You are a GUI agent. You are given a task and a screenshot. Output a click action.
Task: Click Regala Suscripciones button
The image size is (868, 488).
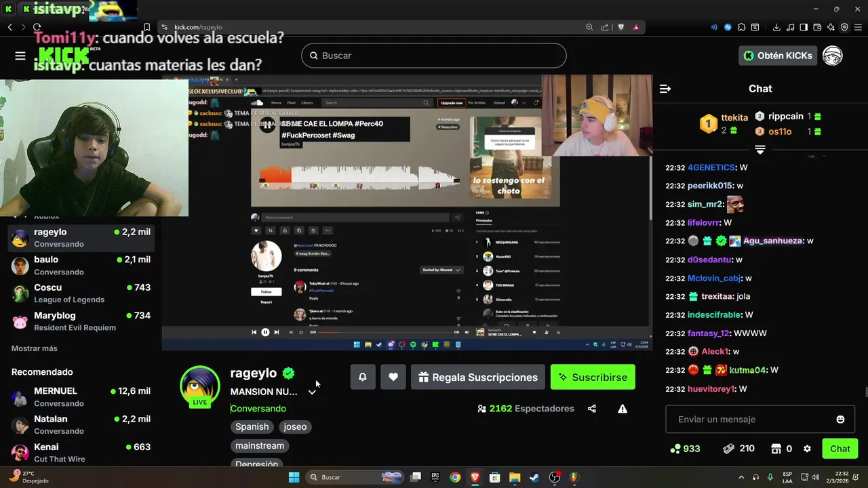pos(478,378)
